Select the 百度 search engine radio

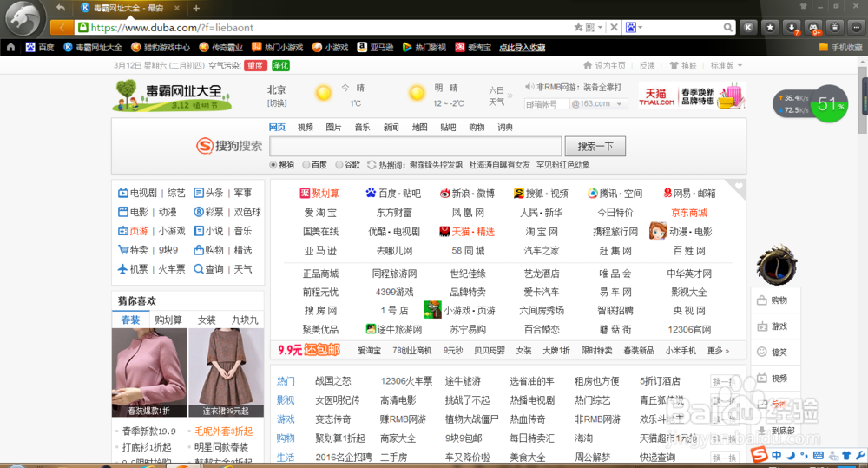(x=306, y=164)
